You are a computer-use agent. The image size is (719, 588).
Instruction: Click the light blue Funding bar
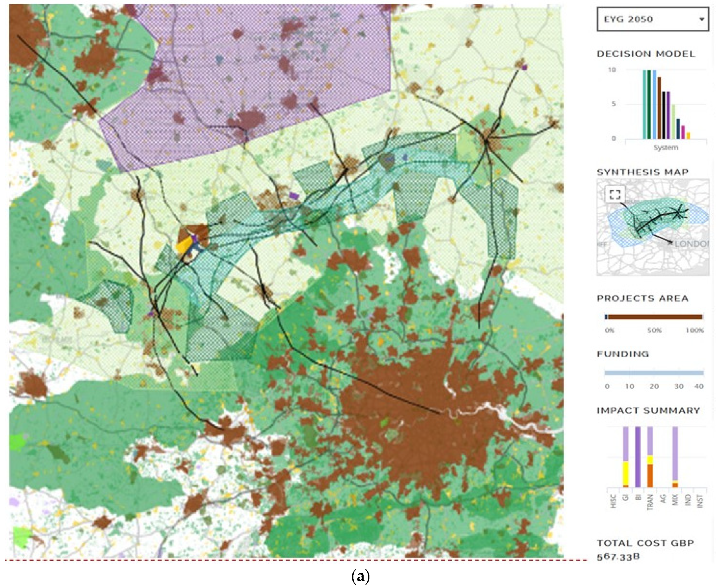(654, 373)
